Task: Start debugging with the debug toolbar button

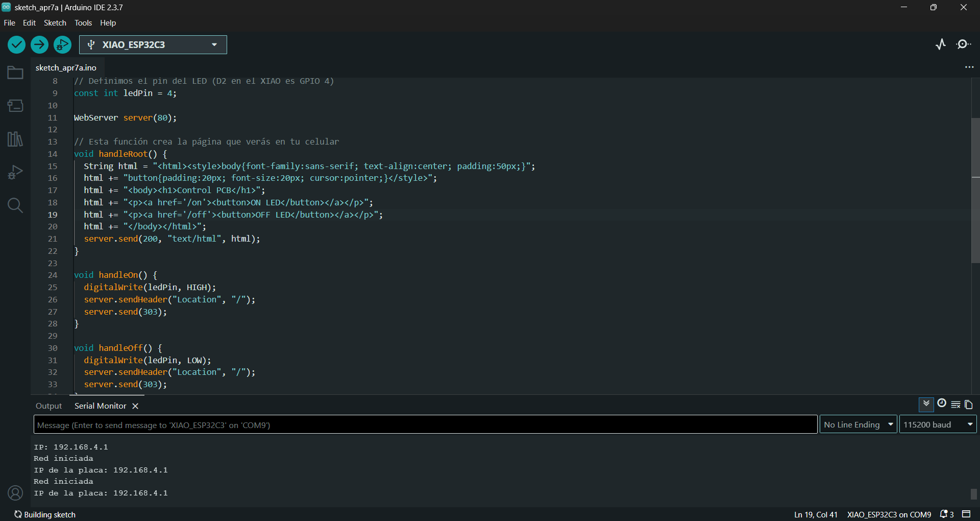Action: 62,45
